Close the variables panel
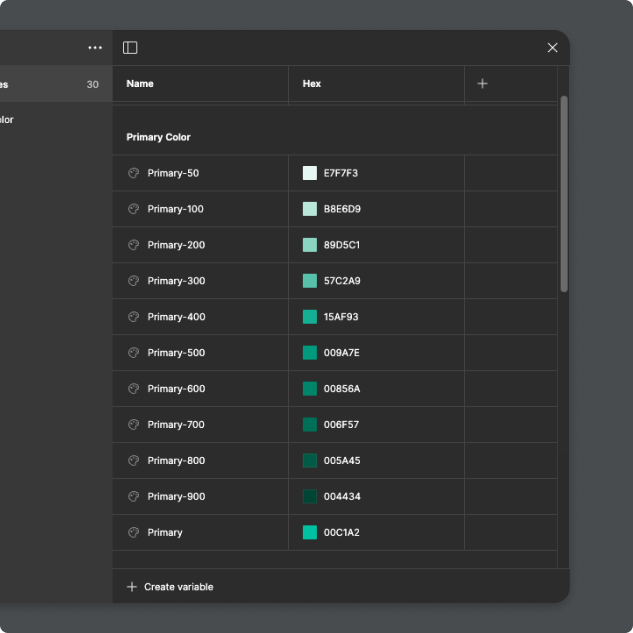The width and height of the screenshot is (633, 633). 552,48
